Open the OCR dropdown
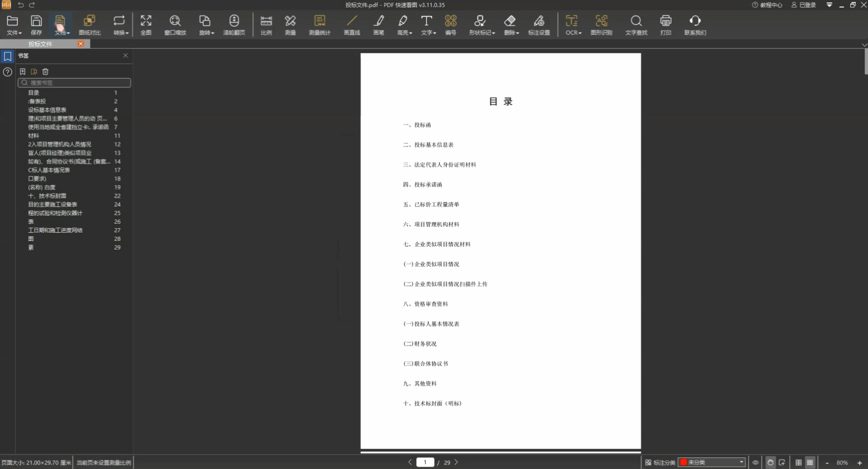The height and width of the screenshot is (469, 868). 573,25
